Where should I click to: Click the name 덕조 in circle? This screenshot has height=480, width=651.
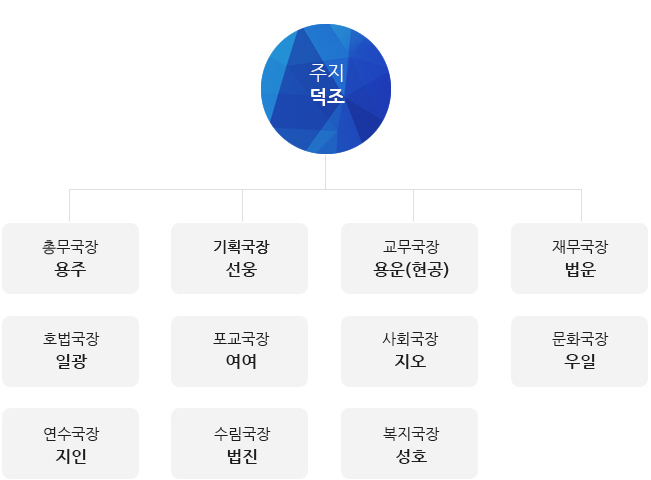point(327,96)
